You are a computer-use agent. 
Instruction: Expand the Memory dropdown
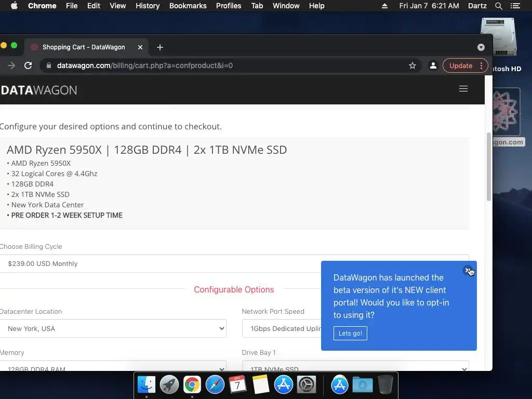(x=113, y=366)
